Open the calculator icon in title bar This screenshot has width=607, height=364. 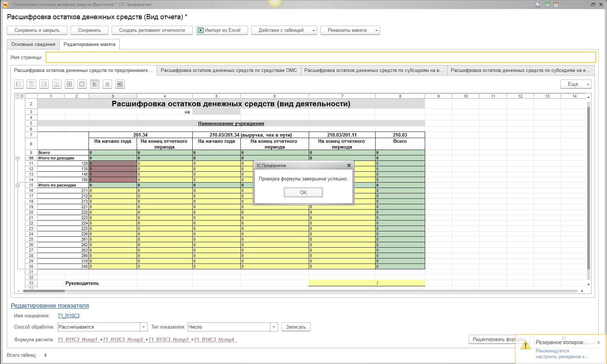tap(547, 5)
